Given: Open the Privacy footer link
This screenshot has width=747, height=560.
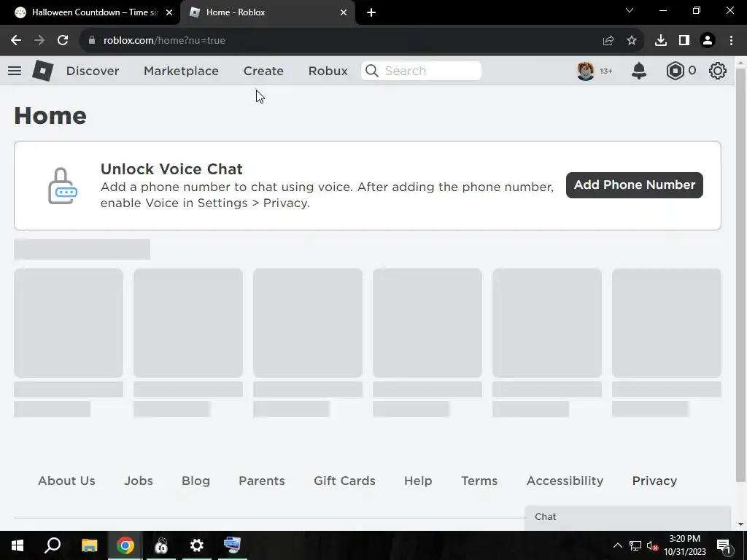Looking at the screenshot, I should click(654, 481).
